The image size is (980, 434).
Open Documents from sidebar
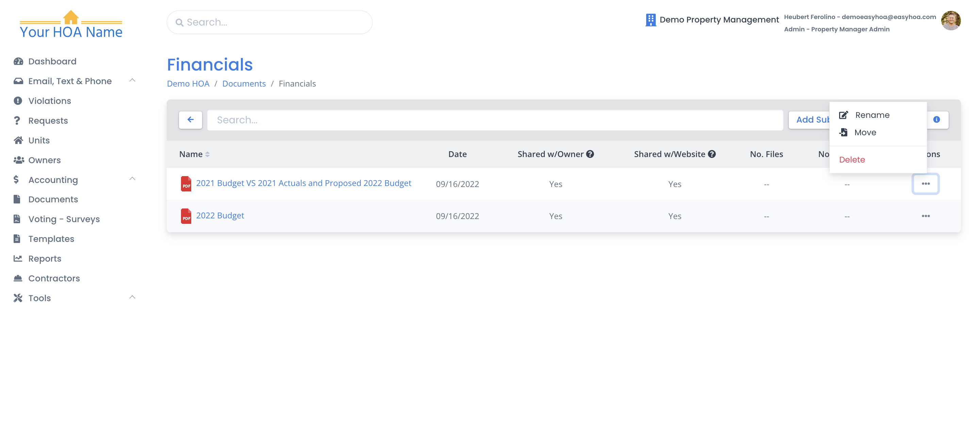(x=53, y=200)
